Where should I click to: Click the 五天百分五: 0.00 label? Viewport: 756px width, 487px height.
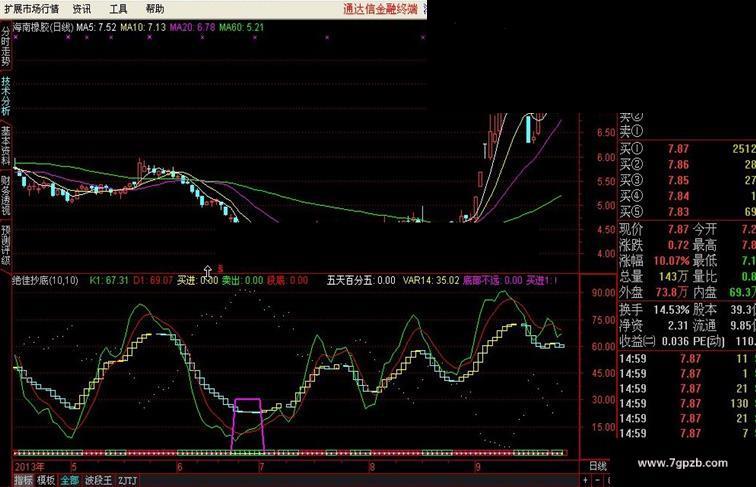(361, 281)
